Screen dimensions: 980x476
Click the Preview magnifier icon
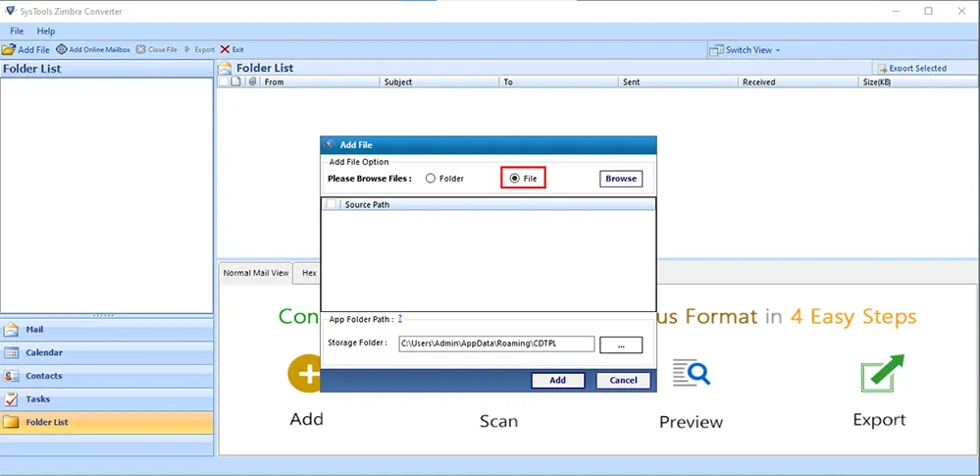(692, 373)
